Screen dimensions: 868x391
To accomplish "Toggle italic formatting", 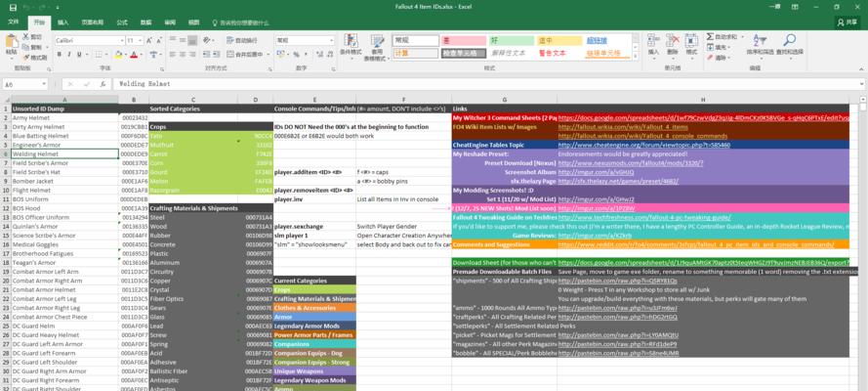I will coord(69,55).
